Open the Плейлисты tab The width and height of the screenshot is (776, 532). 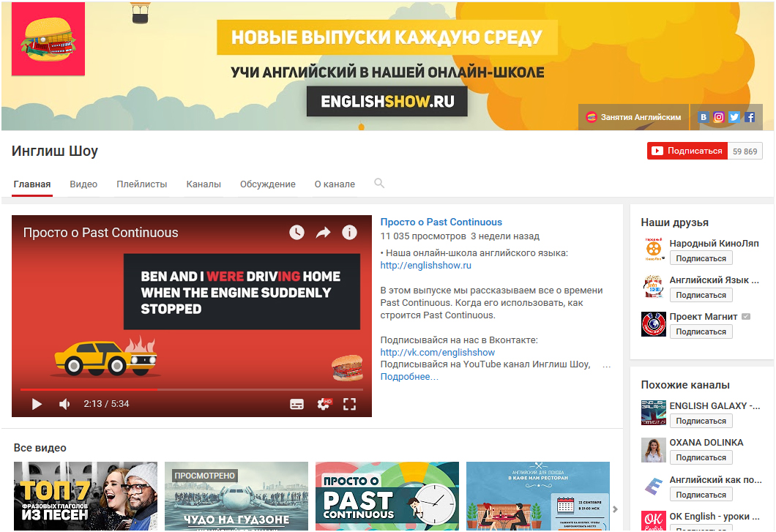click(x=142, y=184)
